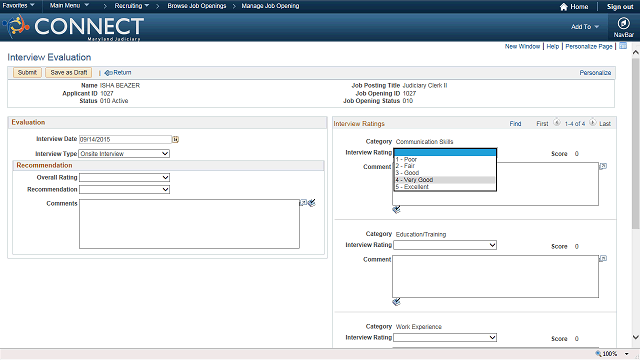This screenshot has width=640, height=360.
Task: Click the Return link
Action: point(118,73)
